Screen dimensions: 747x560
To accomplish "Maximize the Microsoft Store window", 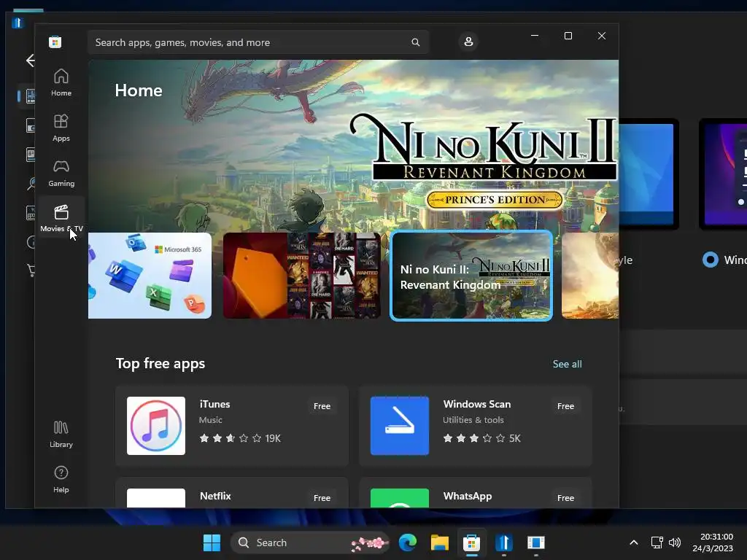I will tap(568, 36).
